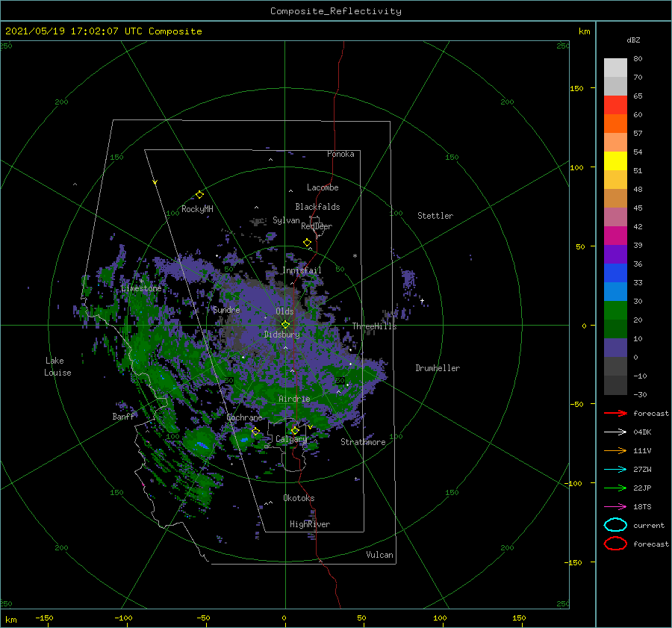
Task: Click the red 'forecast' ellipse icon
Action: point(615,544)
